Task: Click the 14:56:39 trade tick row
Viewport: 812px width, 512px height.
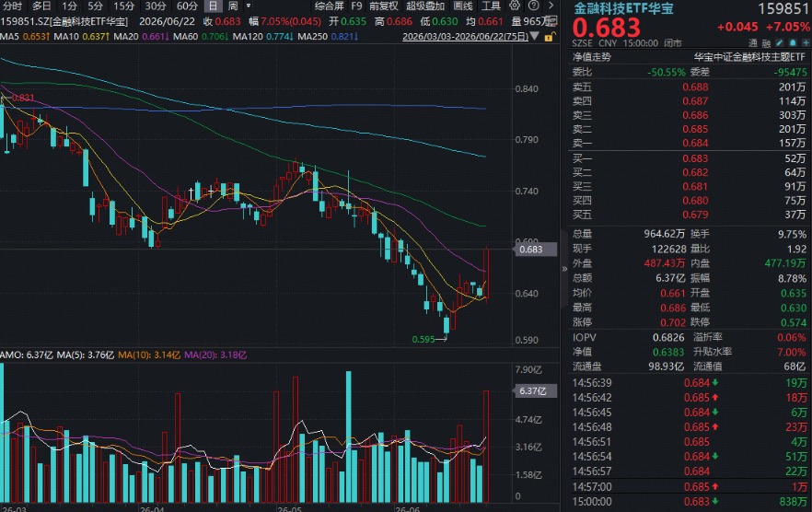Action: (690, 383)
